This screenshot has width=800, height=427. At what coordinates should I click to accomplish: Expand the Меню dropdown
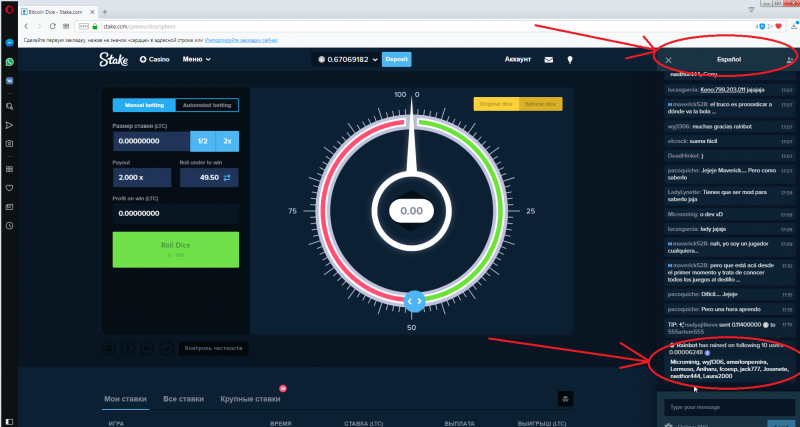point(196,59)
